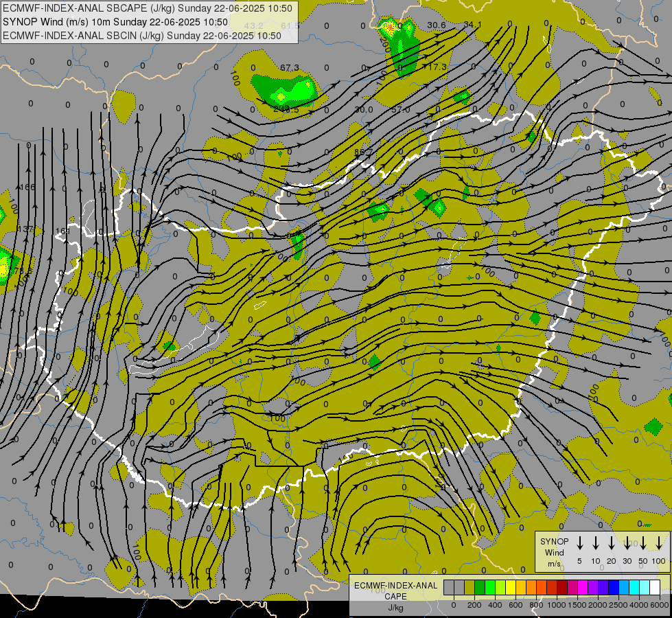The width and height of the screenshot is (672, 618).
Task: Click the J/kg unit label in the legend
Action: pyautogui.click(x=395, y=608)
